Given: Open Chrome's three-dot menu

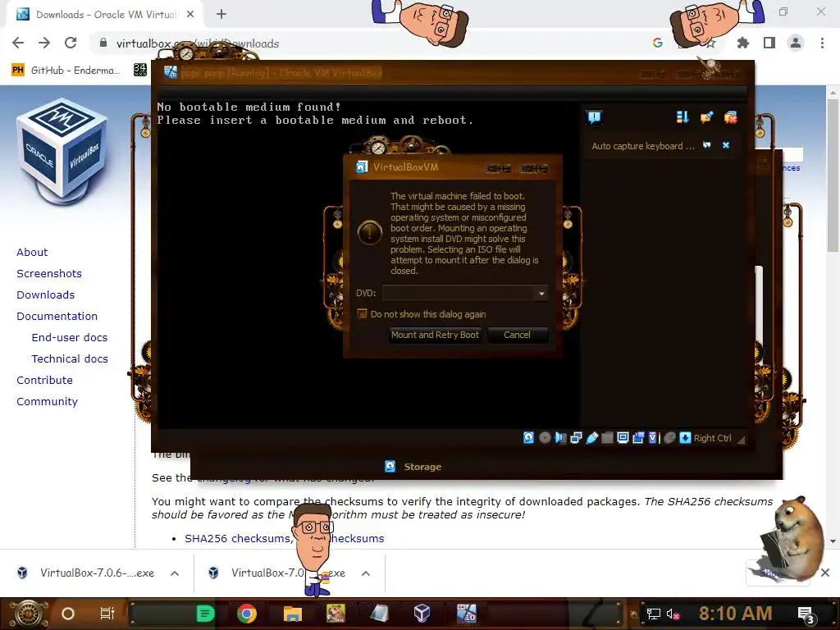Looking at the screenshot, I should click(822, 43).
